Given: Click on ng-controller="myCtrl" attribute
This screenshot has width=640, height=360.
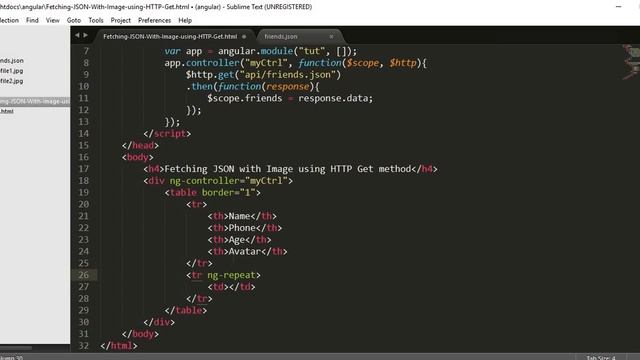Looking at the screenshot, I should pos(229,181).
